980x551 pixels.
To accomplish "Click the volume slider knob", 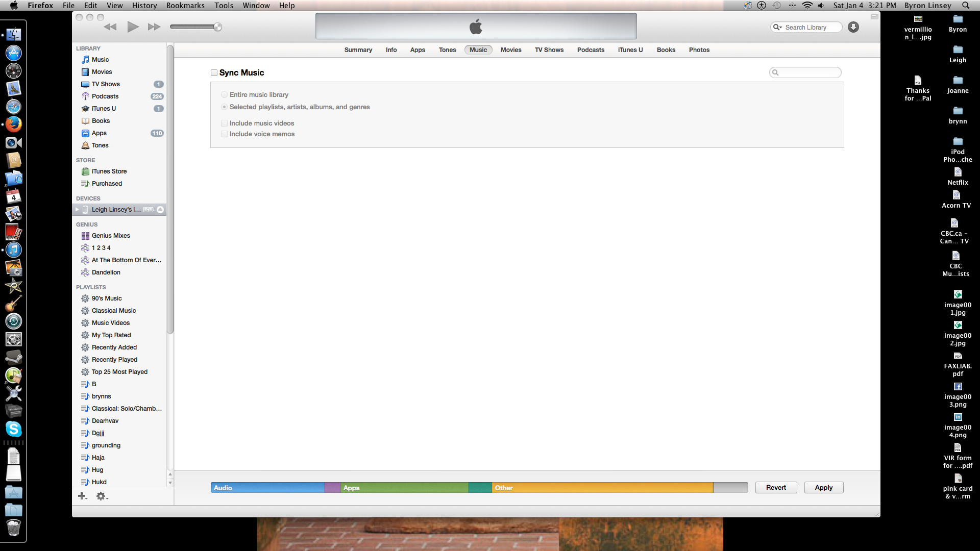I will click(218, 27).
